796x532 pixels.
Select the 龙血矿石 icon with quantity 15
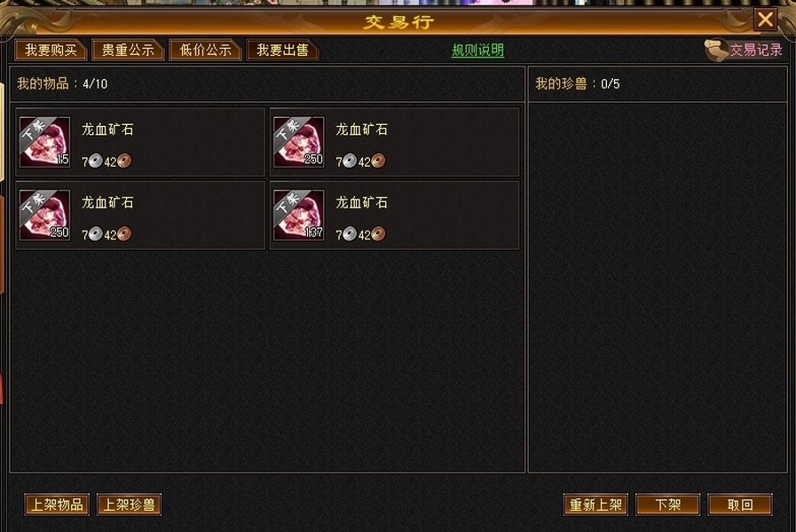[44, 142]
